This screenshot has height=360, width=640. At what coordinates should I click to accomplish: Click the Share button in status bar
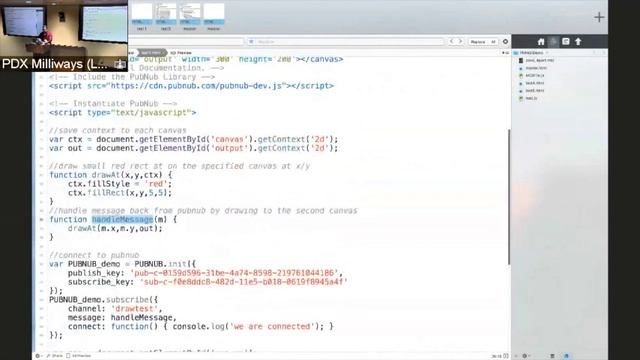(55, 356)
